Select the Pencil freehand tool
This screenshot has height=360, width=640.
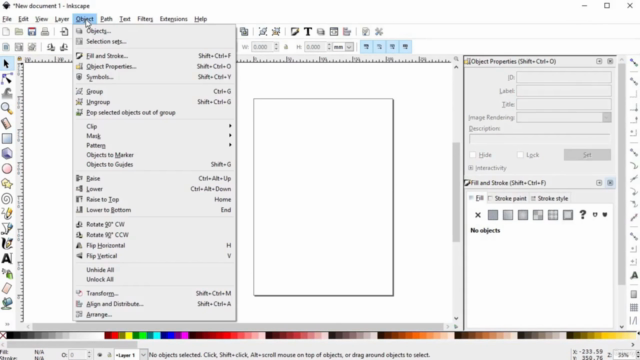[7, 213]
